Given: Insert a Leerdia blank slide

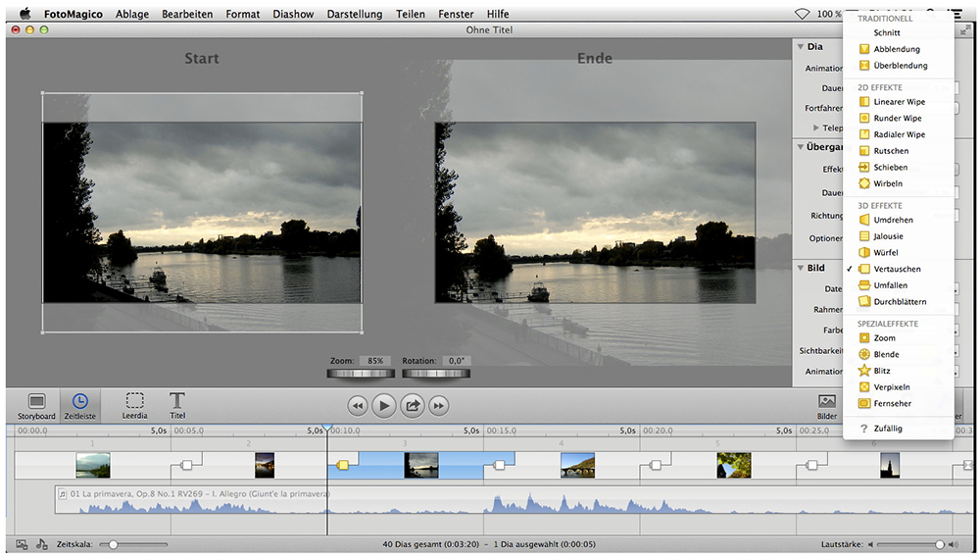Looking at the screenshot, I should (x=135, y=404).
